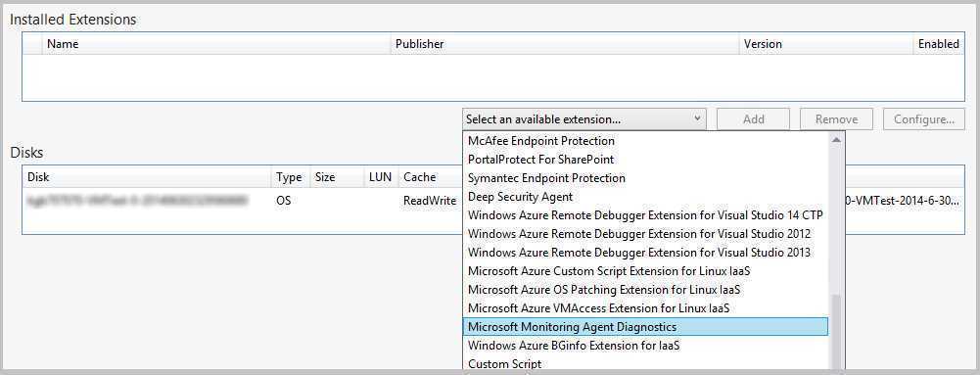Choose Microsoft Azure Custom Script Extension for Linux
This screenshot has width=980, height=375.
pyautogui.click(x=645, y=271)
